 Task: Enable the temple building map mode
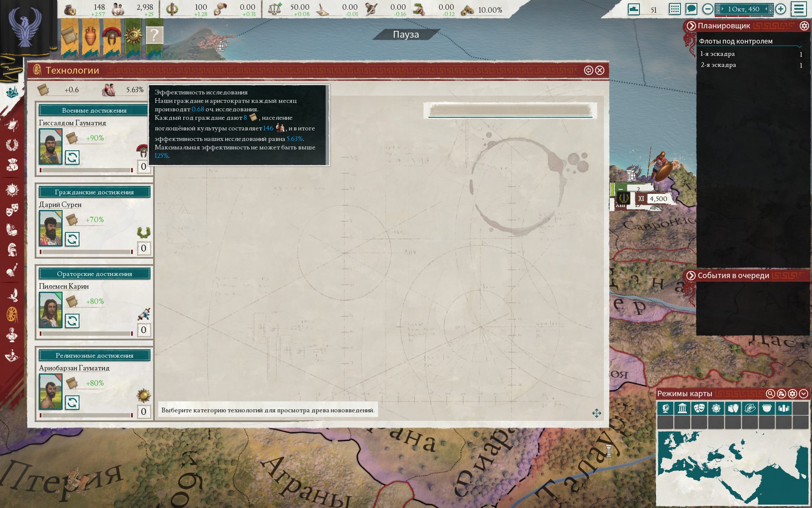pyautogui.click(x=682, y=409)
